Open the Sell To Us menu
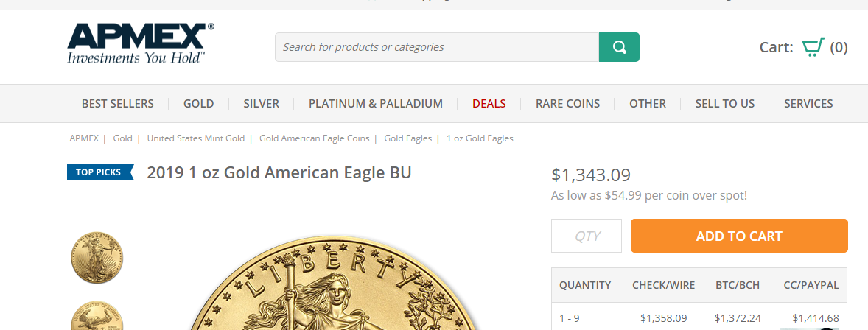This screenshot has height=330, width=868. point(725,104)
